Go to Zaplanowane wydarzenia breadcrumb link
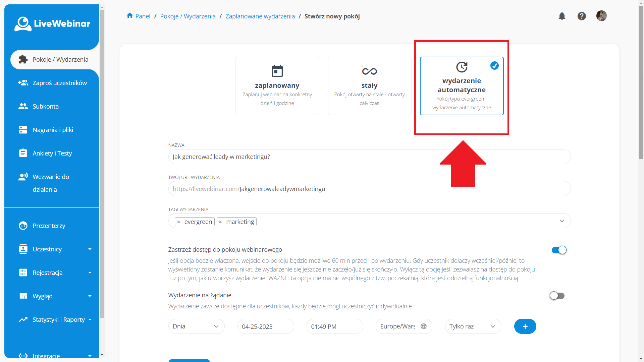 (260, 16)
